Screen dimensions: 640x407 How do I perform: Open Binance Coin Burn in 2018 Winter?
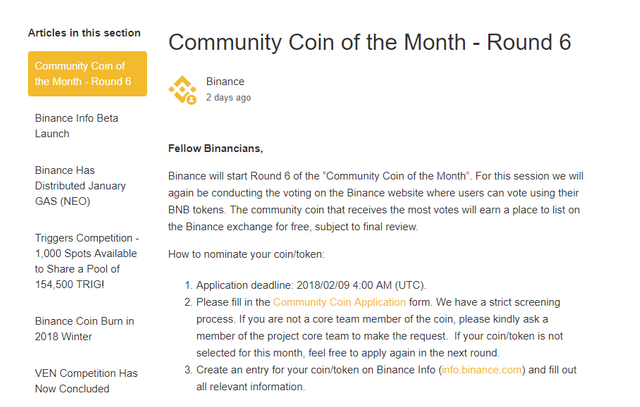click(x=84, y=329)
